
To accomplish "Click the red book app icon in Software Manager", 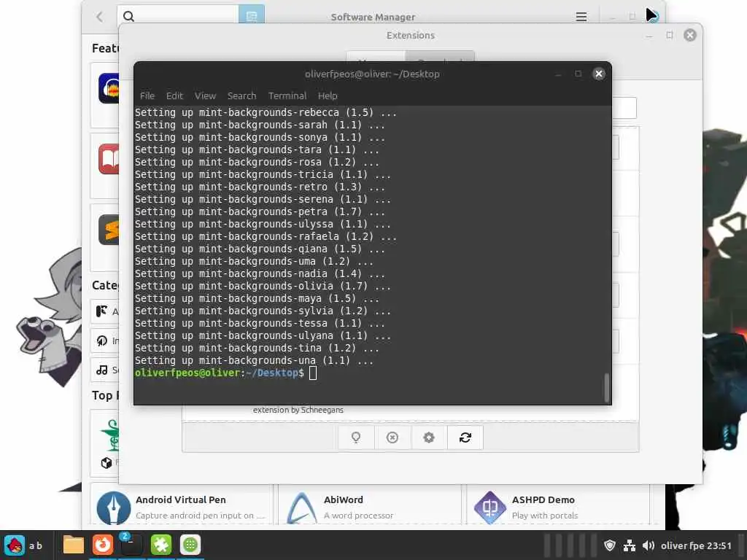I will click(x=109, y=159).
